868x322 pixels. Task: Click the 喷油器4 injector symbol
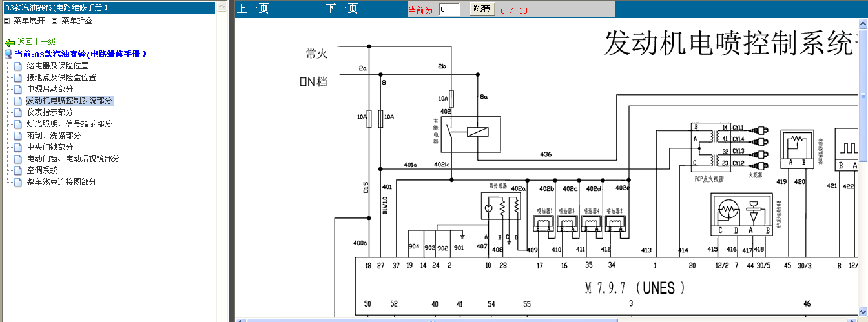(x=591, y=223)
